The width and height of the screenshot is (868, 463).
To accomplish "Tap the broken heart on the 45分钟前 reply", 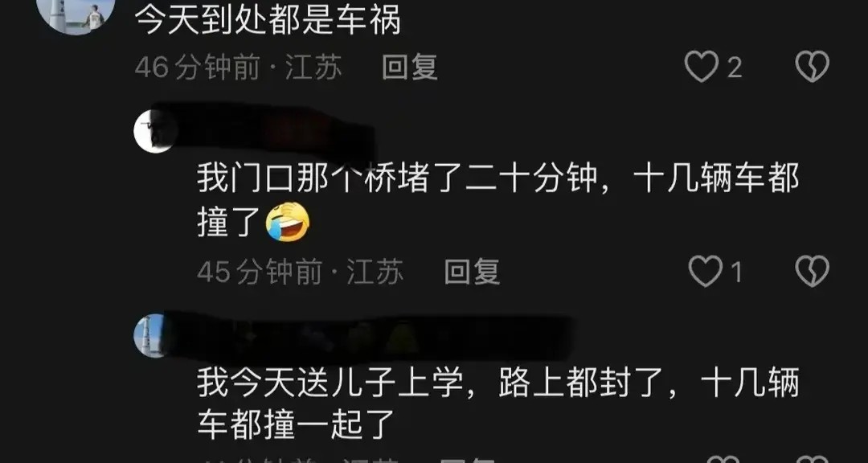I will coord(812,271).
